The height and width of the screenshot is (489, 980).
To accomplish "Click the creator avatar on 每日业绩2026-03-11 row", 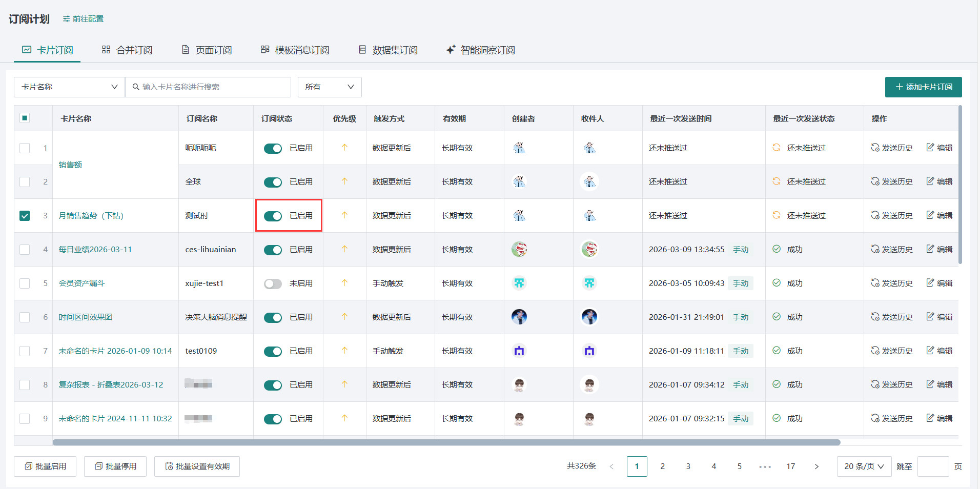I will click(x=519, y=249).
